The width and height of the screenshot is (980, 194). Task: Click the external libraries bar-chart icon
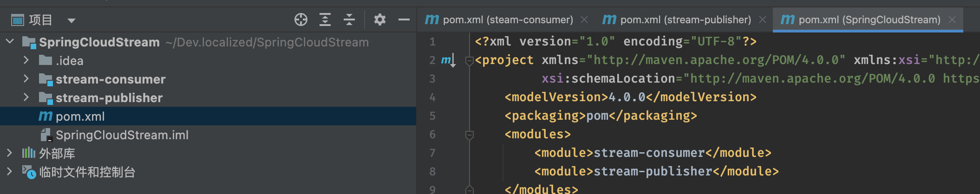point(29,153)
